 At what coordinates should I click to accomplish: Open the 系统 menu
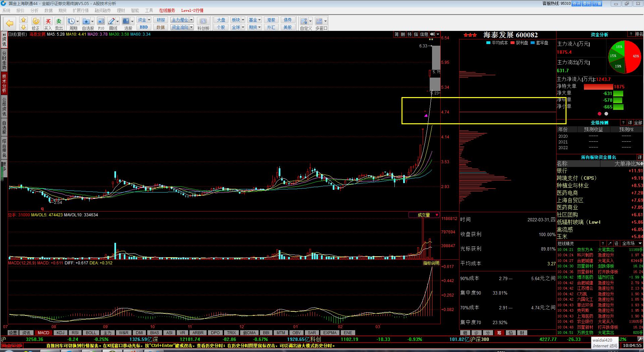coord(6,10)
